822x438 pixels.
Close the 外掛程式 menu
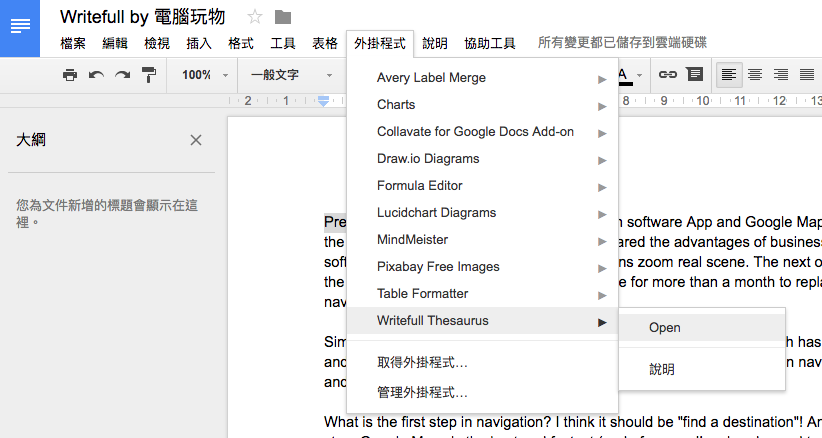point(380,43)
